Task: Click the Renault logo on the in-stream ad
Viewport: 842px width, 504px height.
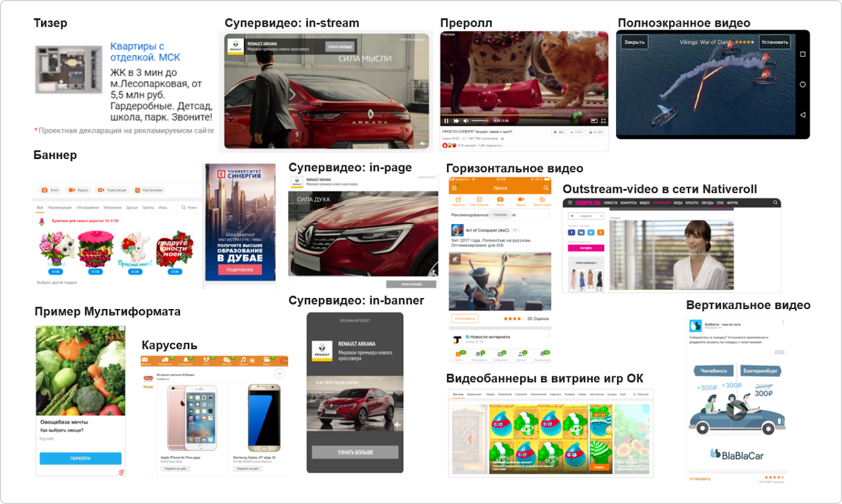Action: click(x=235, y=46)
